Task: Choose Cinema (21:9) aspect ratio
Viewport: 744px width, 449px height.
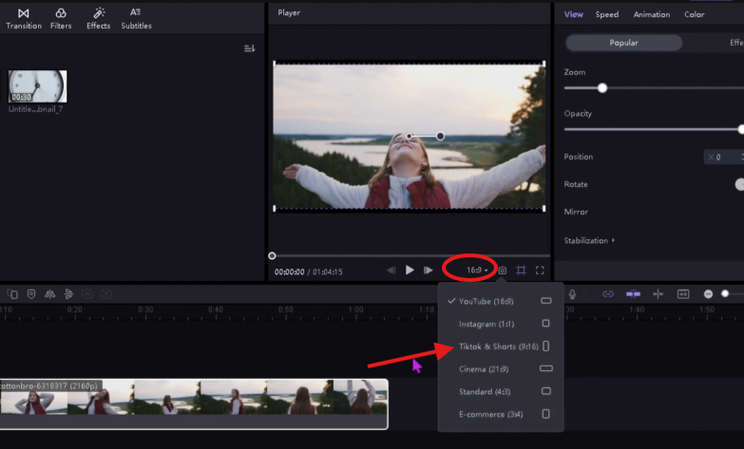Action: pos(501,369)
